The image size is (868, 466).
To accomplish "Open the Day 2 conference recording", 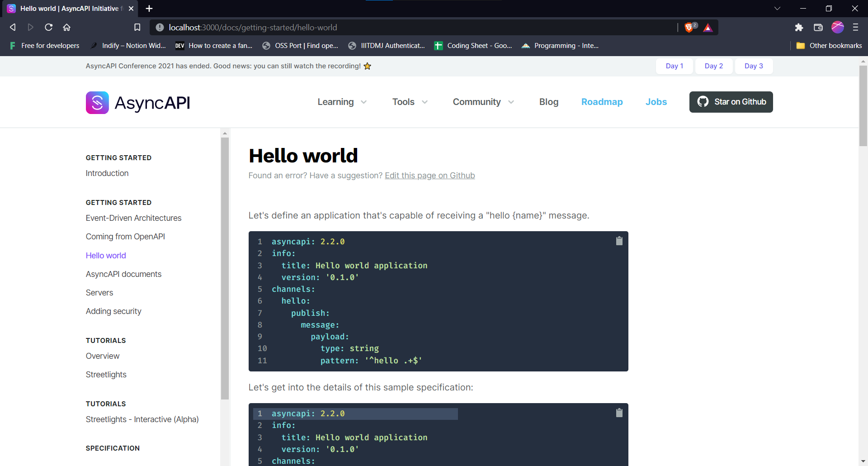I will pos(713,66).
